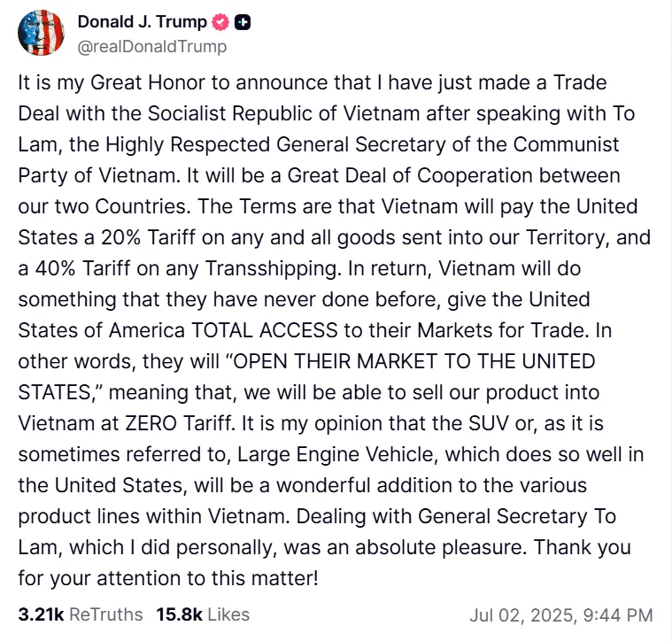Click the Likes label
Image resolution: width=672 pixels, height=641 pixels.
(230, 614)
